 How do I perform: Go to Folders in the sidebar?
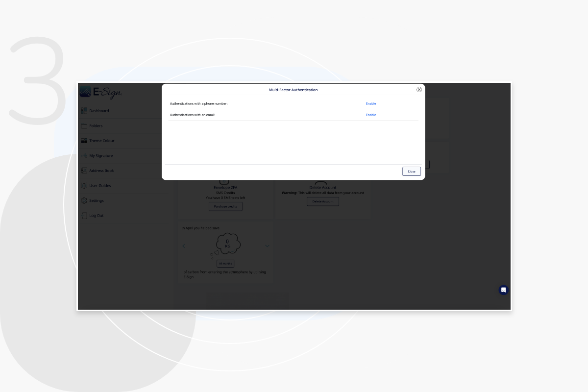click(96, 126)
